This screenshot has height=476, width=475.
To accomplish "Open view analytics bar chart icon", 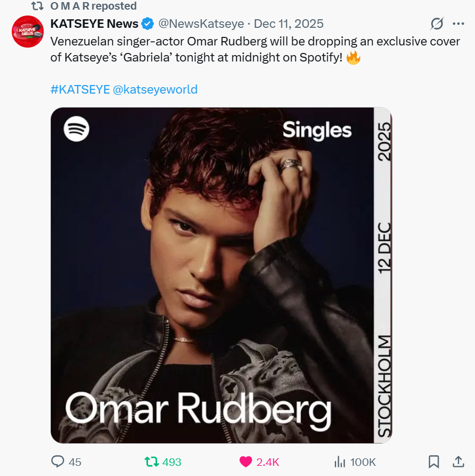I will pyautogui.click(x=339, y=462).
